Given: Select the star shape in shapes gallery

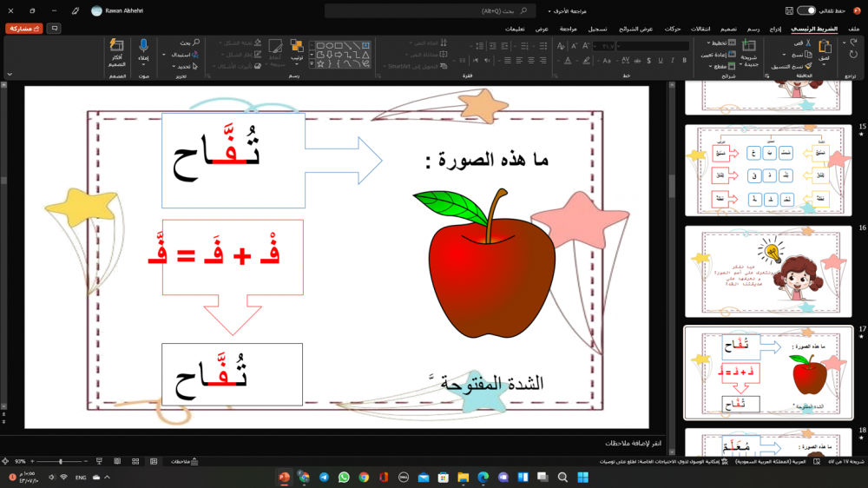Looking at the screenshot, I should [x=320, y=64].
